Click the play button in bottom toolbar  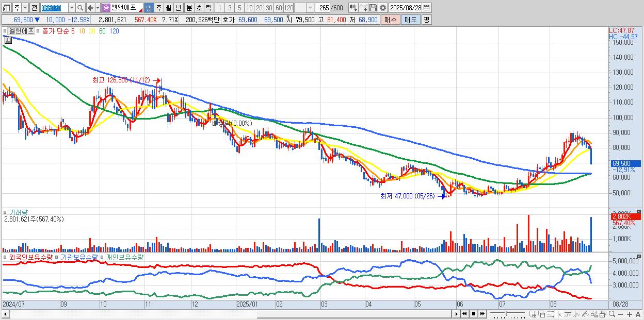456,314
